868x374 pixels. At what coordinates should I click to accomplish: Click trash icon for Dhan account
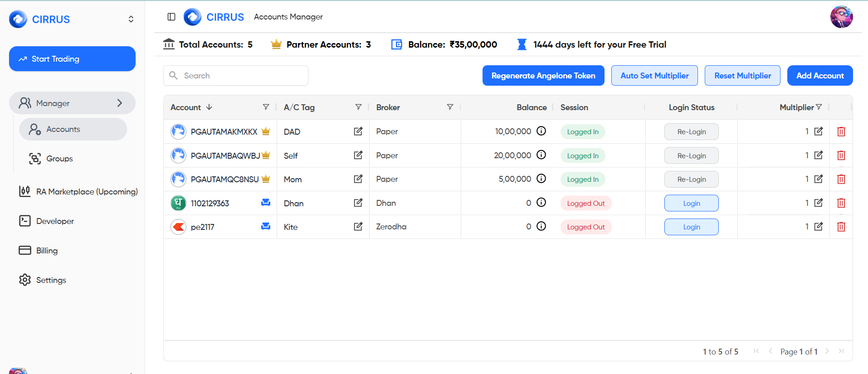[x=841, y=203]
